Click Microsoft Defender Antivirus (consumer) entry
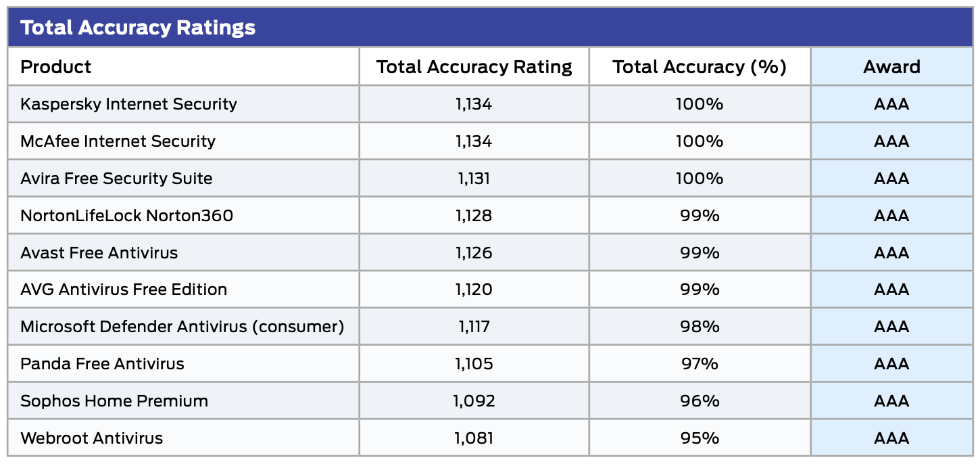 pyautogui.click(x=182, y=327)
